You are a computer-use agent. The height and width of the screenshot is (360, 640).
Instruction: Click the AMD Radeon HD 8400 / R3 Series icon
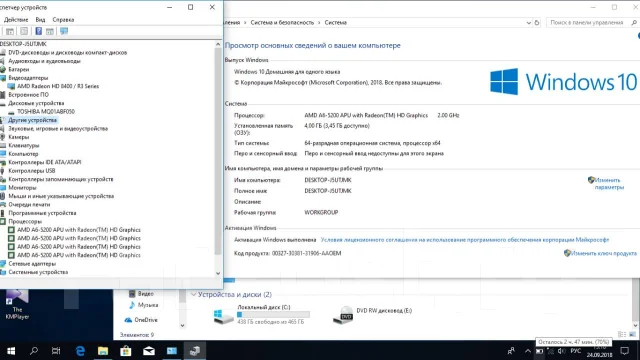coord(11,87)
